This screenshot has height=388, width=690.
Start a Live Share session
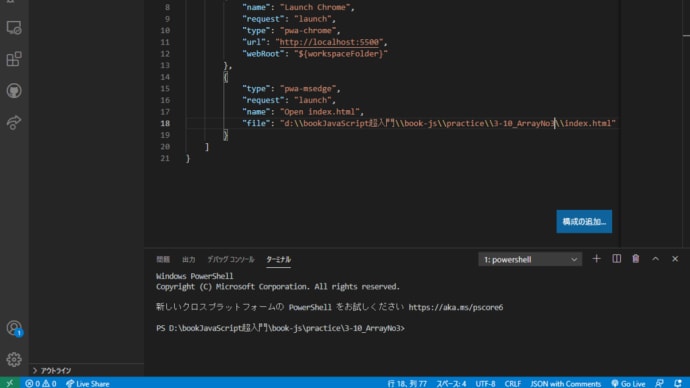coord(88,384)
